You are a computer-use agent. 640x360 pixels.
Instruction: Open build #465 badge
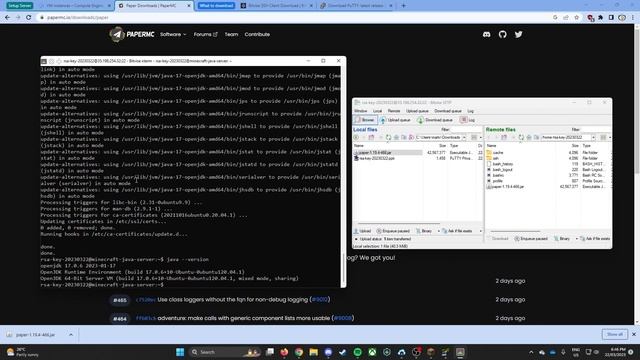(x=120, y=300)
